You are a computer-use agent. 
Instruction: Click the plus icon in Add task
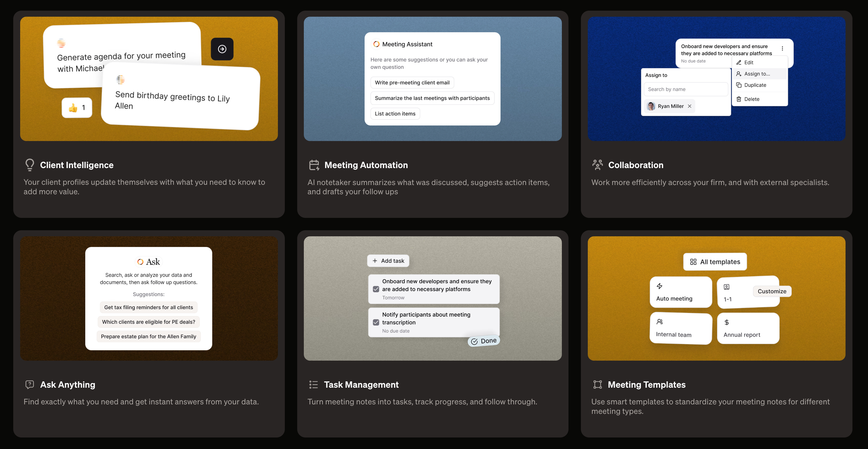[375, 261]
